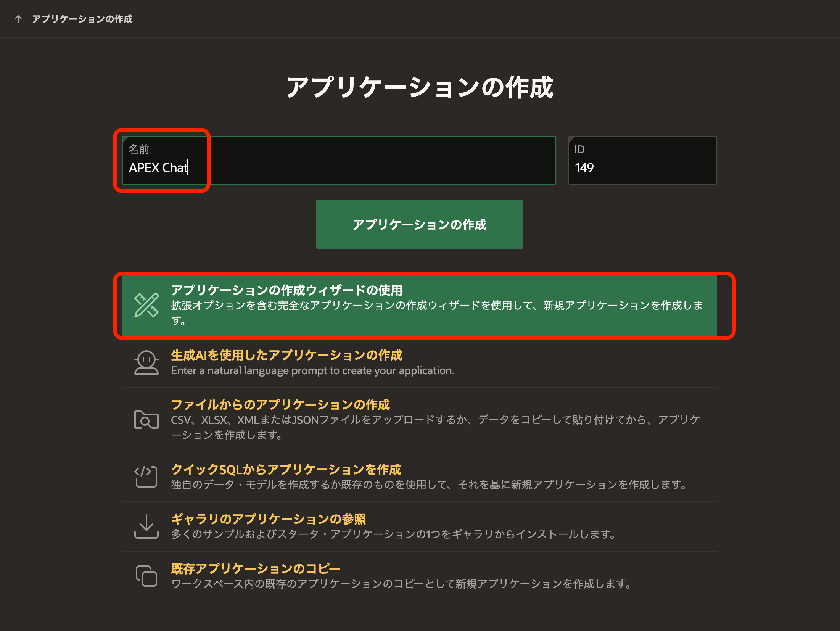This screenshot has height=631, width=840.
Task: Click the pencil-ruler wizard icon
Action: click(x=146, y=305)
